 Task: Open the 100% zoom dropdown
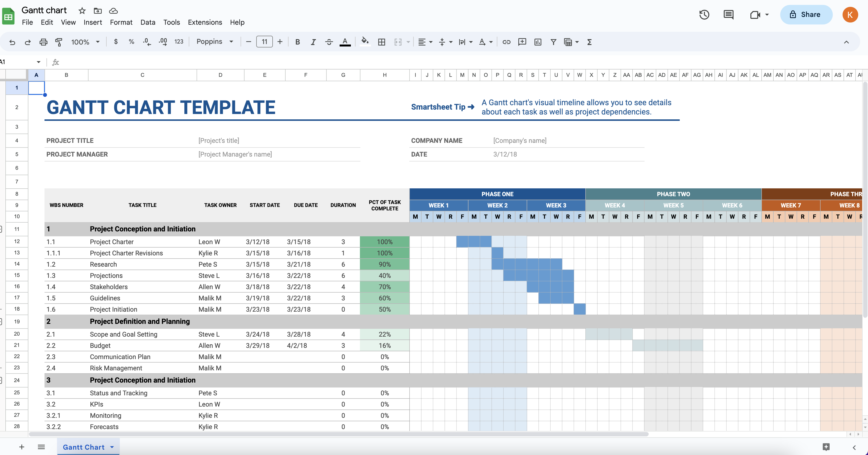85,42
